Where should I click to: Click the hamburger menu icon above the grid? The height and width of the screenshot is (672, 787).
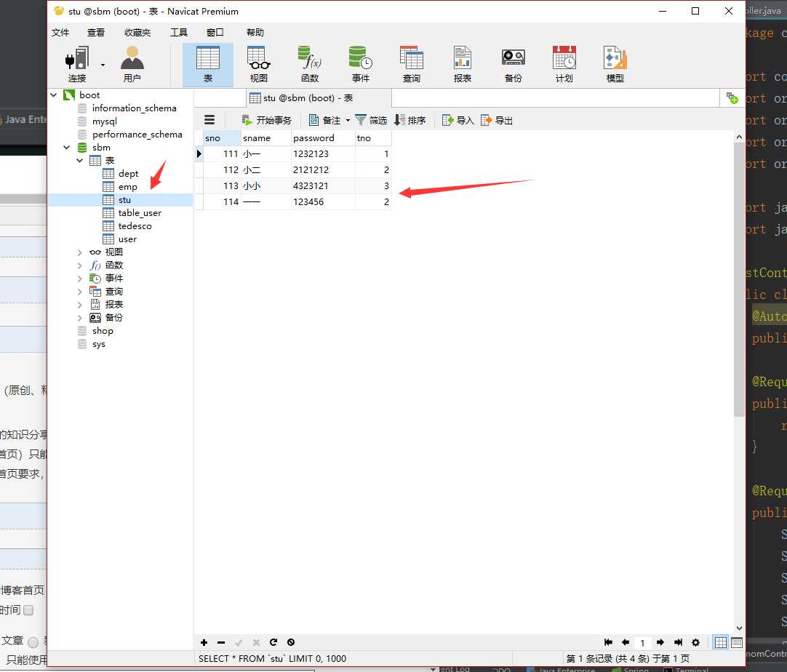pos(209,120)
